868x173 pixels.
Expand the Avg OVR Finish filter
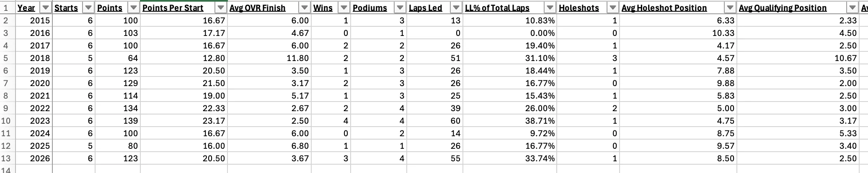coord(305,8)
